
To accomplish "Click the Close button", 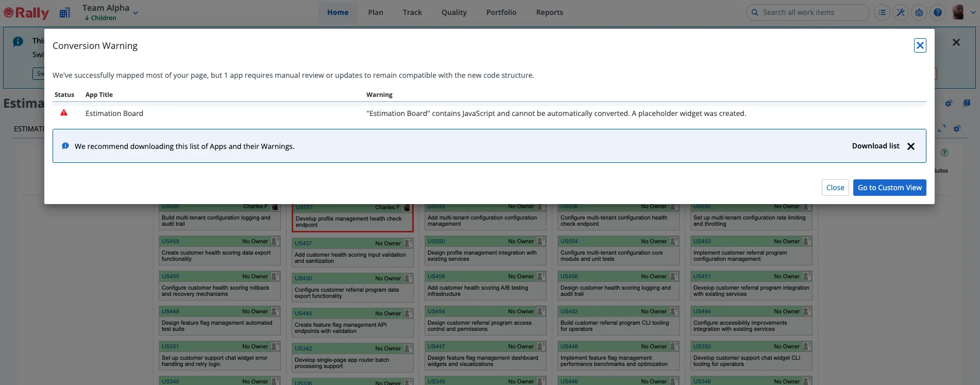I will [835, 188].
